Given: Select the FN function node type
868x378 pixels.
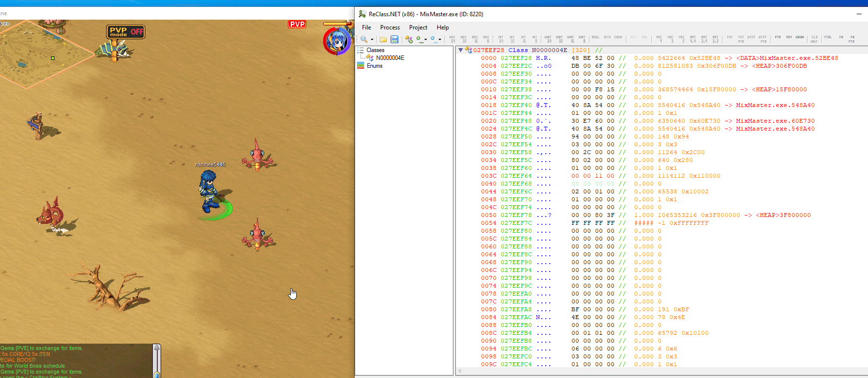Looking at the screenshot, I should pyautogui.click(x=841, y=37).
